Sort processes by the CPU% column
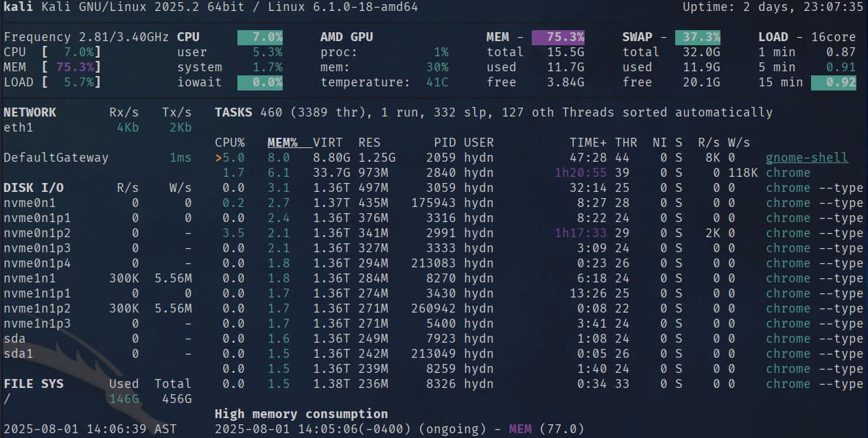 (231, 143)
